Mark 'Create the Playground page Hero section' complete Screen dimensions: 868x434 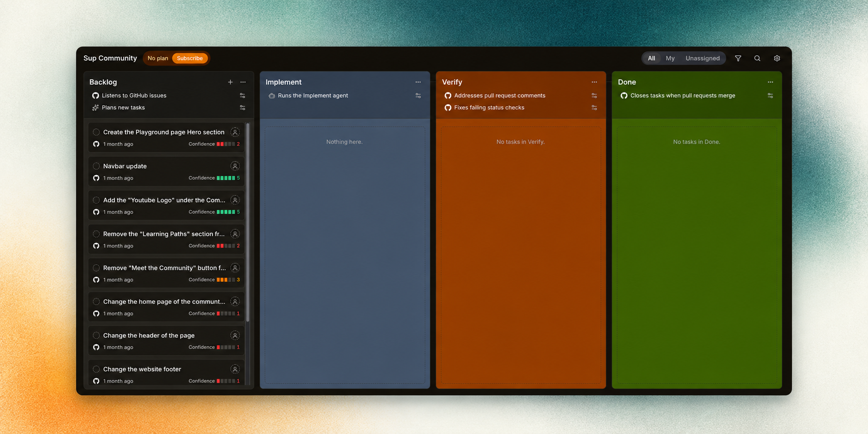point(96,132)
